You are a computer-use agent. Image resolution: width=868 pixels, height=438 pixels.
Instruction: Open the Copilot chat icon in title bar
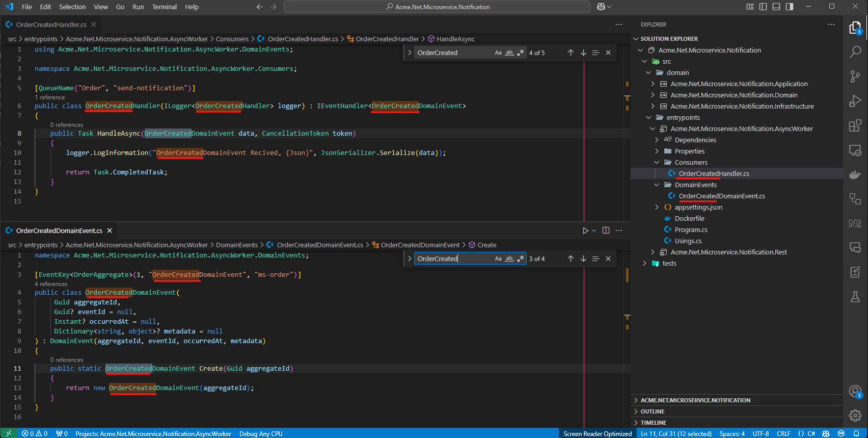601,7
